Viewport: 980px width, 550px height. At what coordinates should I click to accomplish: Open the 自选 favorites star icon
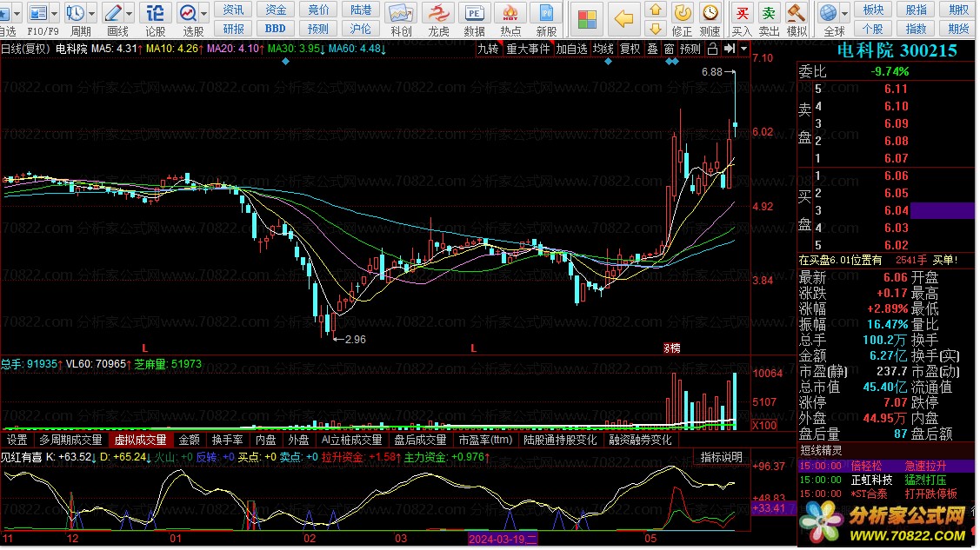coord(5,12)
